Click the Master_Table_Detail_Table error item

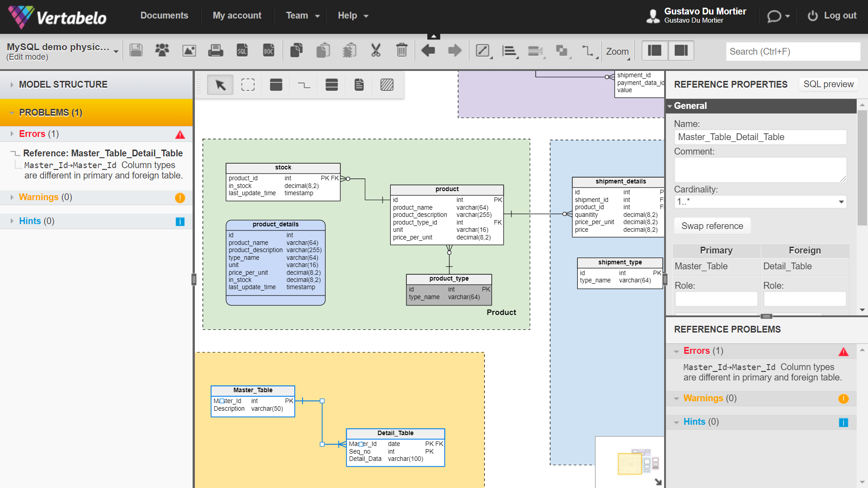click(x=103, y=153)
